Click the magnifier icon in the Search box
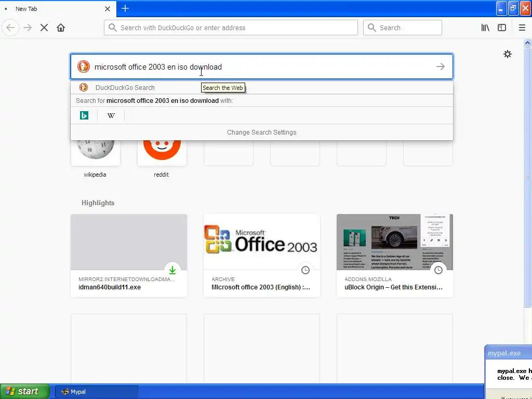This screenshot has height=399, width=532. [372, 28]
